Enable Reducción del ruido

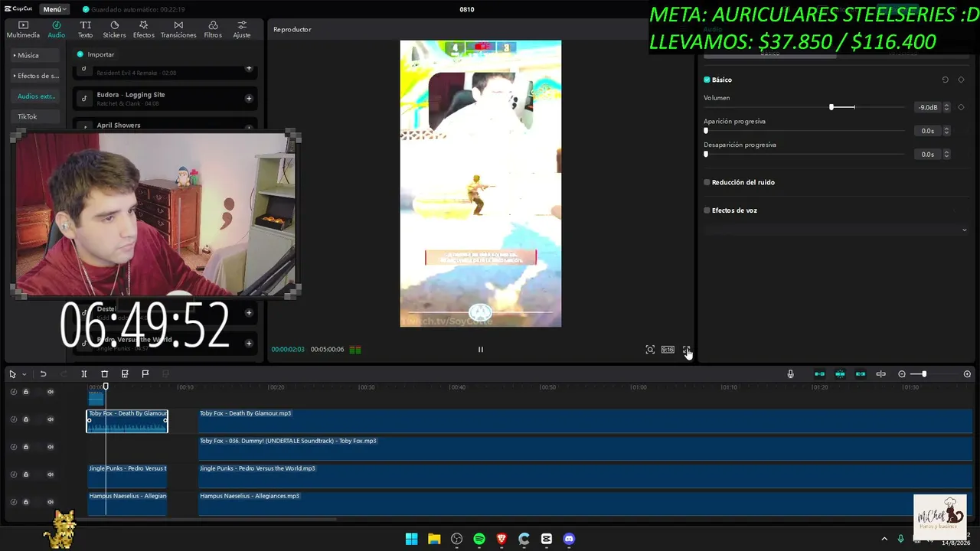[707, 182]
